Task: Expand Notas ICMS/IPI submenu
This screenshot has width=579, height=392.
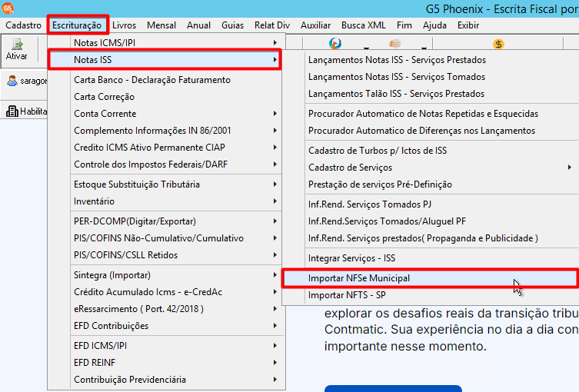Action: coord(165,43)
